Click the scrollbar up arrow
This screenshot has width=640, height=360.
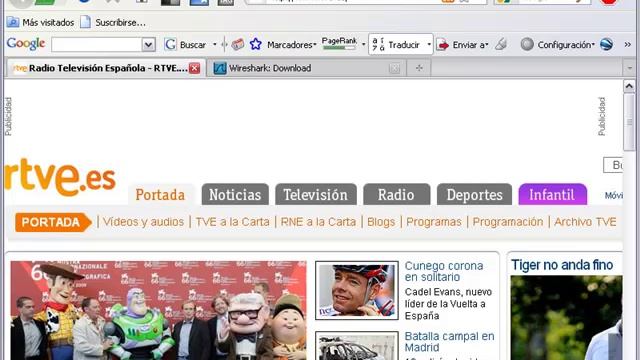[629, 86]
